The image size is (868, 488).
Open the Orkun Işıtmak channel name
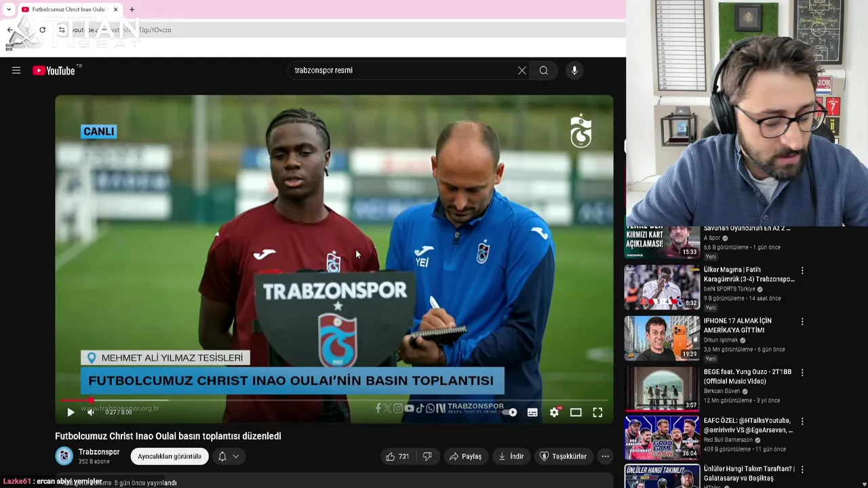[x=721, y=340]
